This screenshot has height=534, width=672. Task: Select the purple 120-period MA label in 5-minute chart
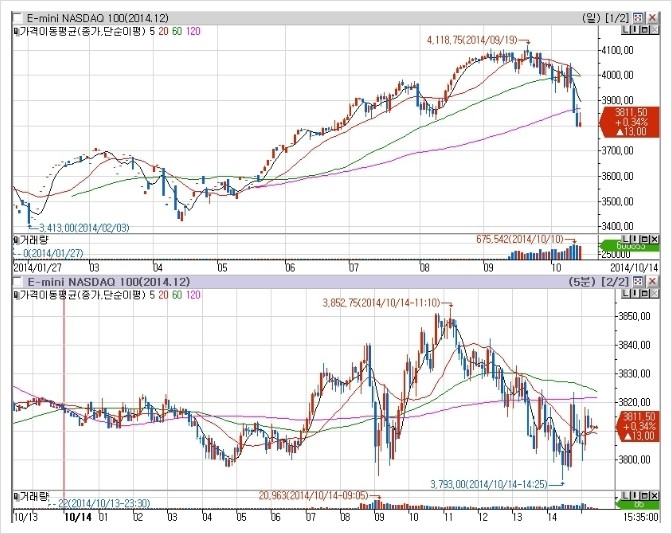[193, 295]
